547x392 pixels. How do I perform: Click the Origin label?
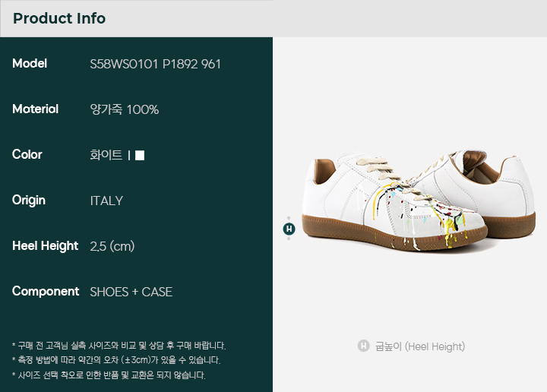pyautogui.click(x=29, y=201)
